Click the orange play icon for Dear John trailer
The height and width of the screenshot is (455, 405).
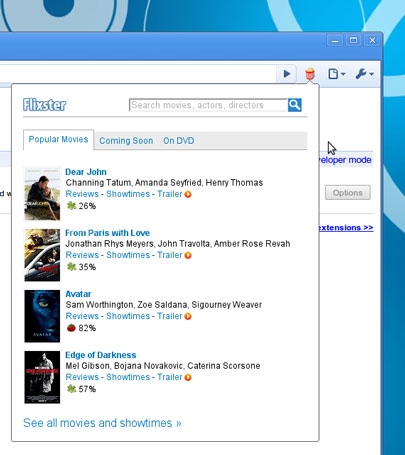(x=188, y=194)
